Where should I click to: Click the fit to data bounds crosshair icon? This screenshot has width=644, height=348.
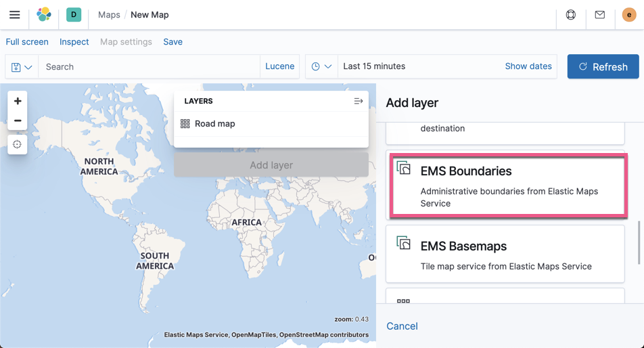point(18,145)
